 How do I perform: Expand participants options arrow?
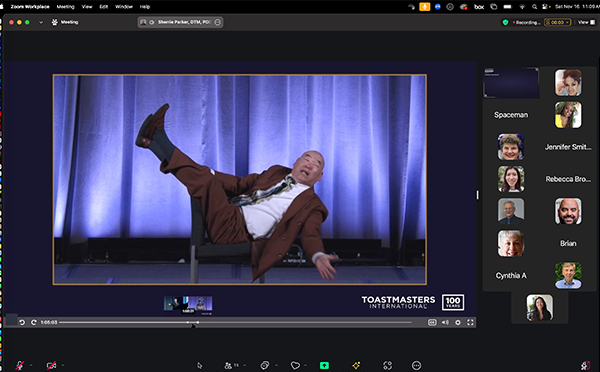coord(245,365)
